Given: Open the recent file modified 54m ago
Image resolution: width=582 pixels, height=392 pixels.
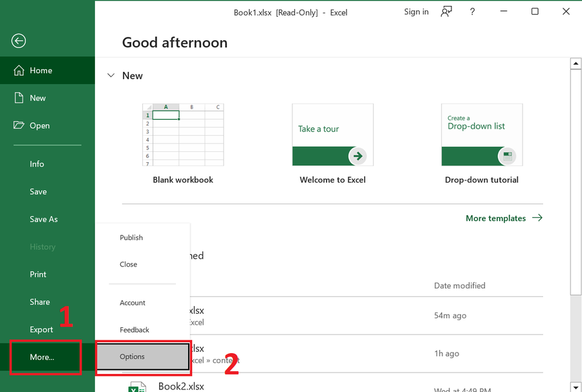Looking at the screenshot, I should 332,316.
